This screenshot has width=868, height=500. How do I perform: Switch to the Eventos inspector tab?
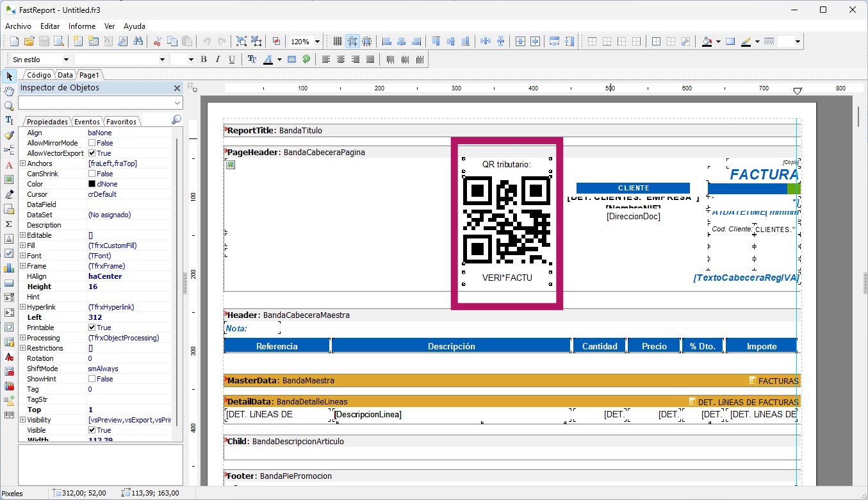tap(86, 122)
